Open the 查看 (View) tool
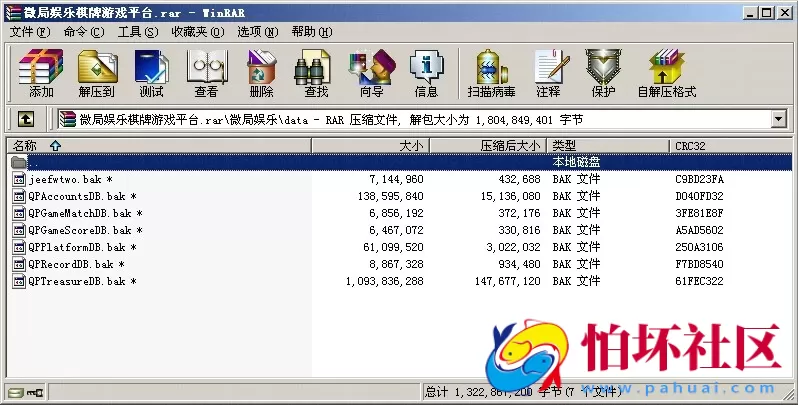 point(206,73)
